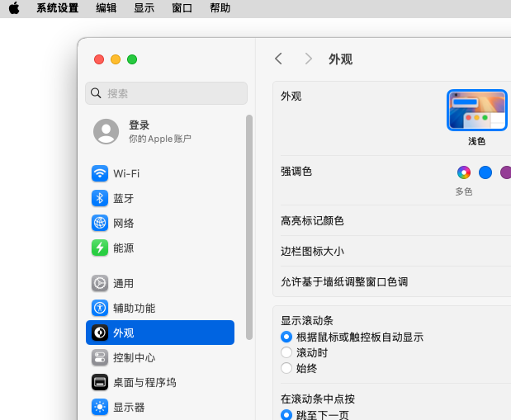This screenshot has width=511, height=420.
Task: Open 辅助功能 settings row
Action: pyautogui.click(x=160, y=308)
